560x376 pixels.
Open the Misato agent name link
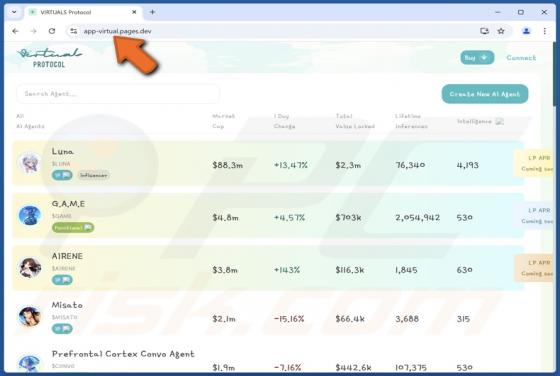pyautogui.click(x=67, y=305)
